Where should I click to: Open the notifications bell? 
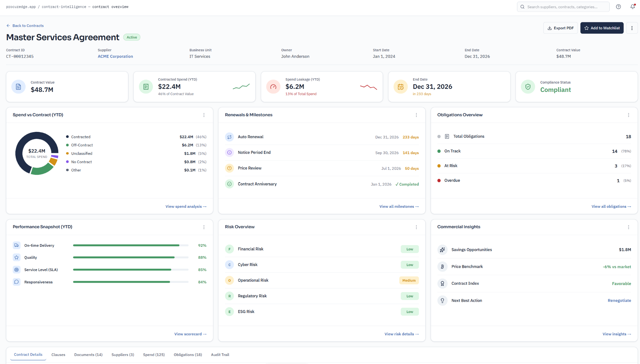click(632, 7)
